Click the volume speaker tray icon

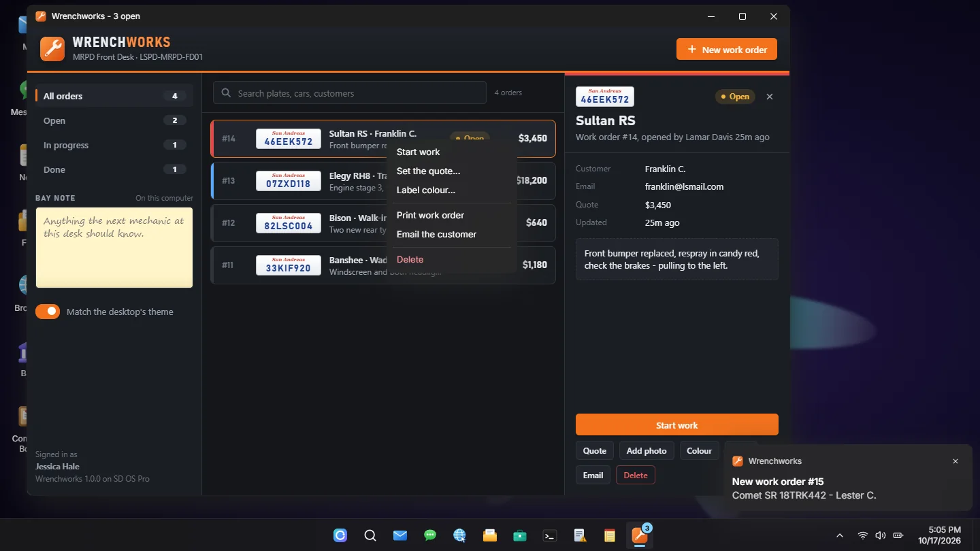click(x=881, y=535)
